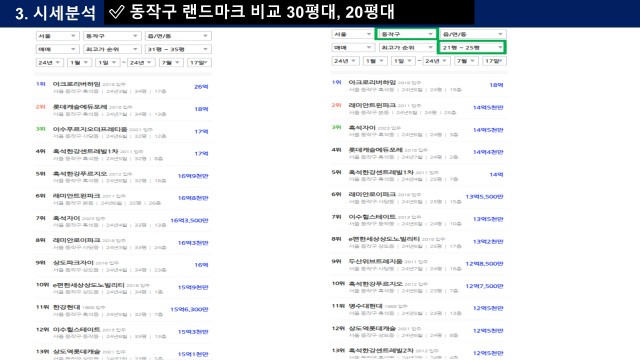Image resolution: width=640 pixels, height=360 pixels.
Task: Open the 31평 ~ 35평 size dropdown
Action: pyautogui.click(x=178, y=49)
